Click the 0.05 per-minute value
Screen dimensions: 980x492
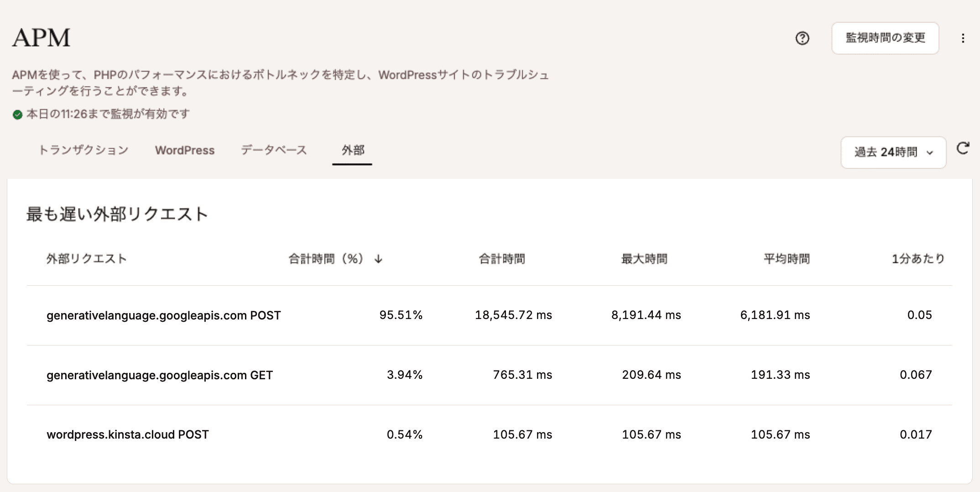919,315
